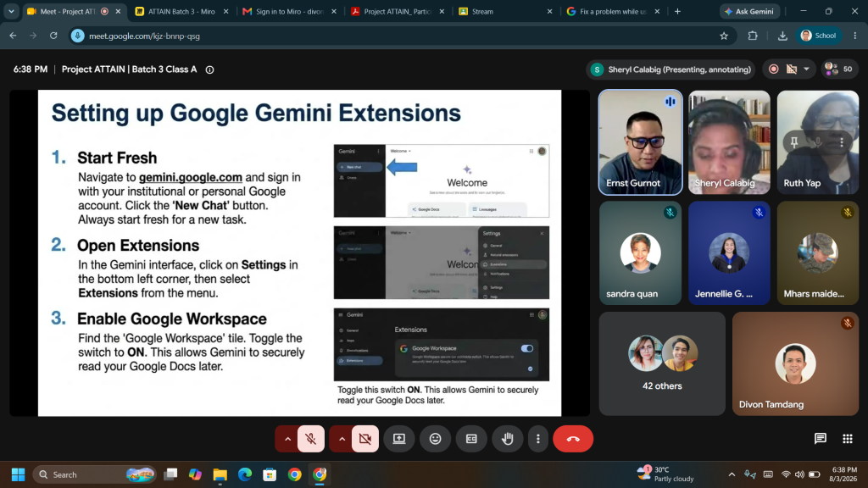
Task: Click the Present now screen share button
Action: (x=399, y=439)
